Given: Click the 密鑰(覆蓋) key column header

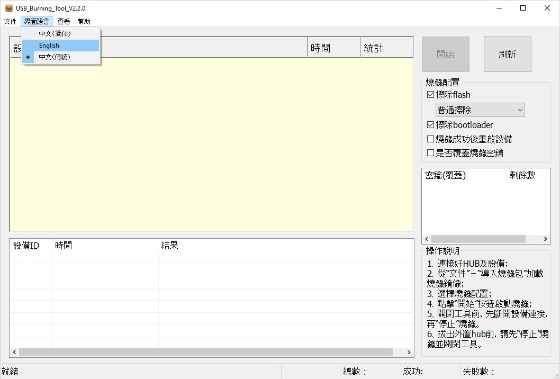Looking at the screenshot, I should (464, 175).
